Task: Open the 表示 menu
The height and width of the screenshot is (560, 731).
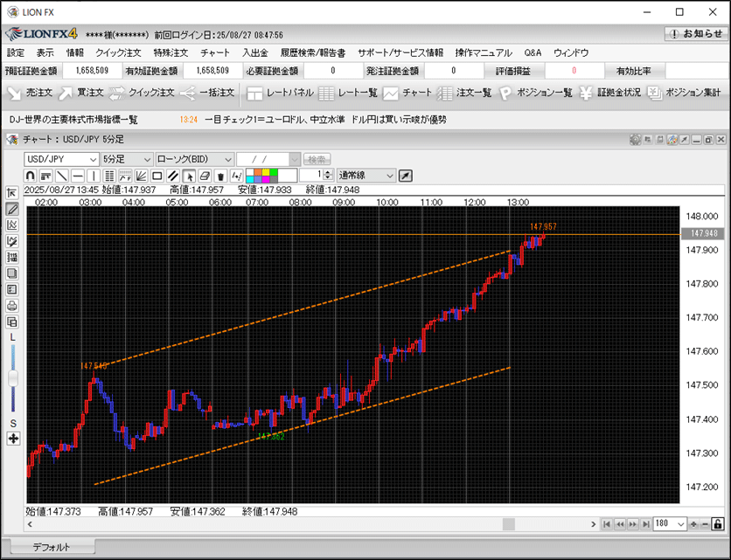Action: [x=45, y=52]
